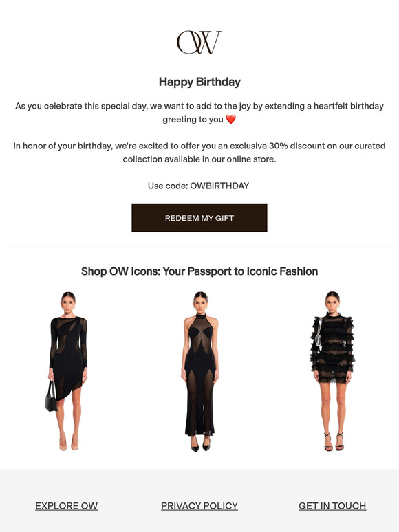This screenshot has width=399, height=532.
Task: Click the face of the maxi dress model
Action: tap(201, 301)
